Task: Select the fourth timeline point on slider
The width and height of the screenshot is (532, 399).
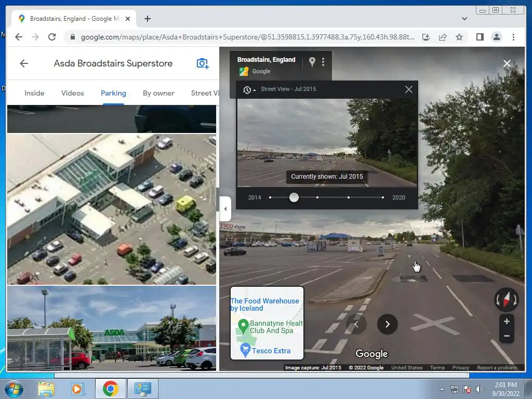Action: [x=349, y=197]
